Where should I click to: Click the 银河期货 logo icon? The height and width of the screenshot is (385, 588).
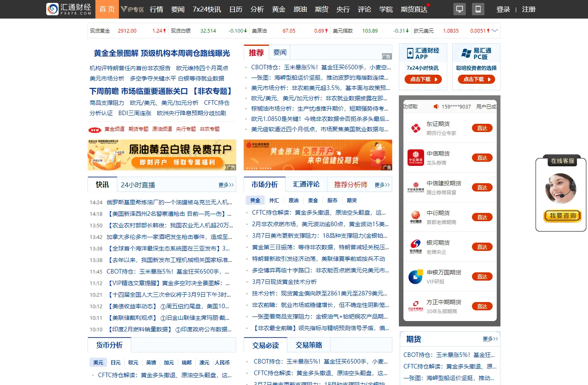(416, 247)
